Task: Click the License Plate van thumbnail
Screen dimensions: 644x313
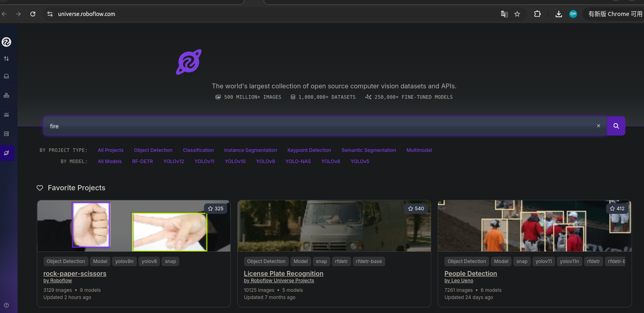Action: tap(334, 226)
